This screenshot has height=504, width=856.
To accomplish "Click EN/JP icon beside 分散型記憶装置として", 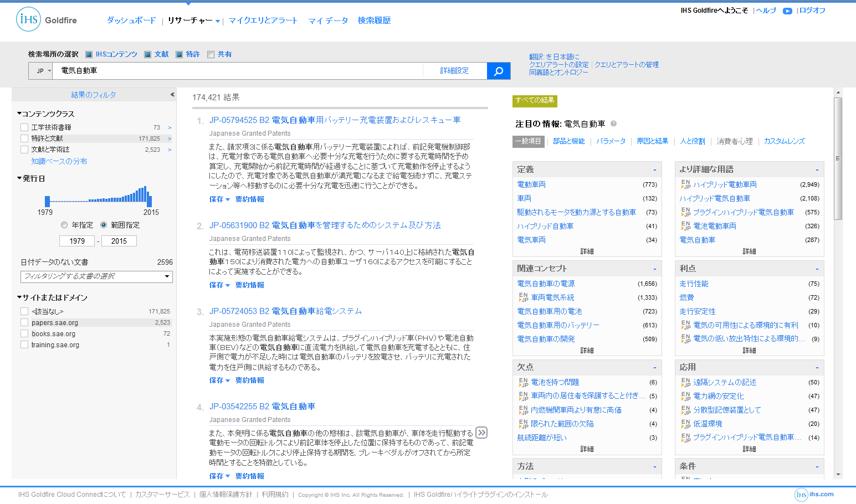I will click(x=686, y=410).
